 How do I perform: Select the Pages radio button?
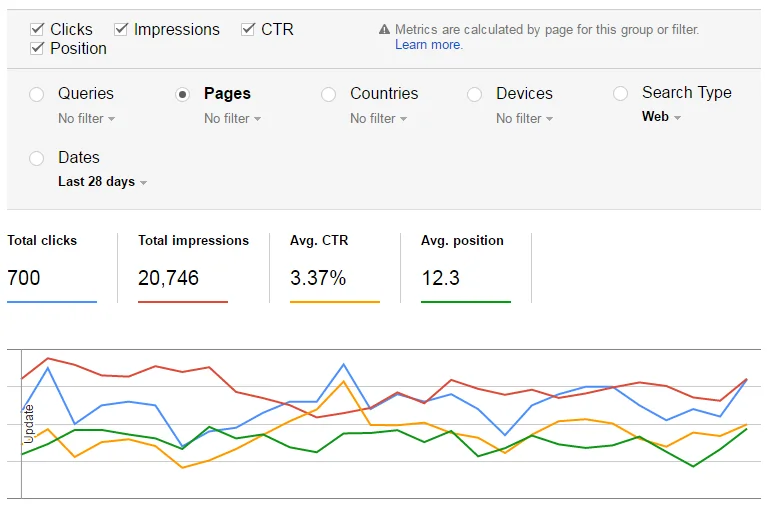pos(182,94)
